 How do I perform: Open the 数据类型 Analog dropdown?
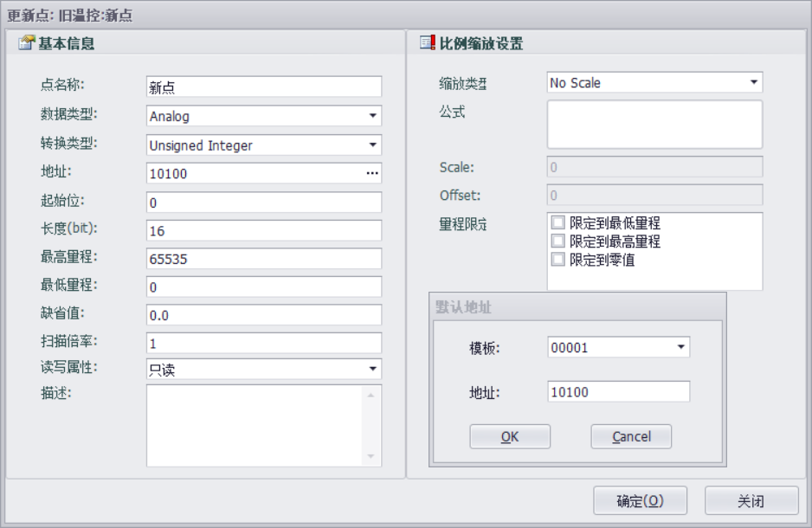(372, 116)
